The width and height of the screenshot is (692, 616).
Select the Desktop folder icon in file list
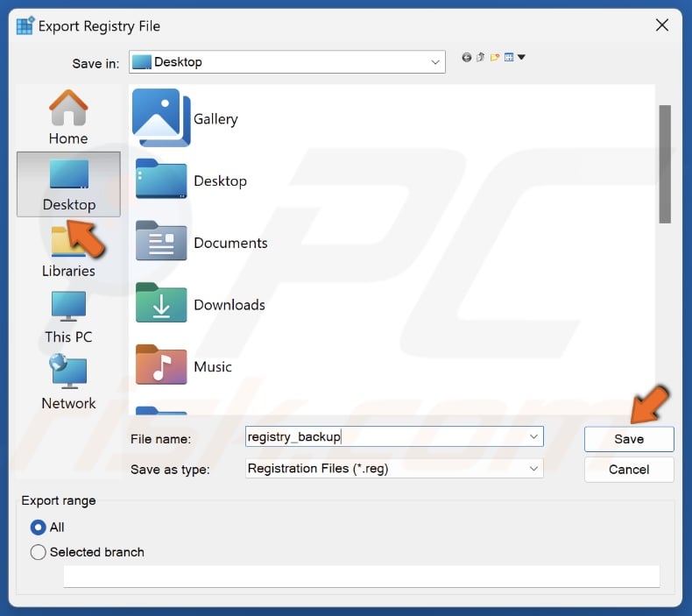coord(161,179)
